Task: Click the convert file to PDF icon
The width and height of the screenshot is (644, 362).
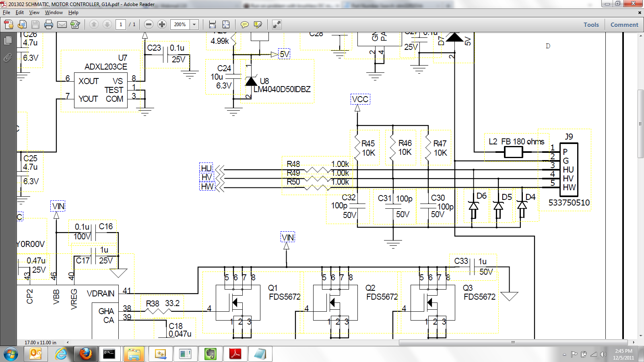Action: (x=22, y=25)
